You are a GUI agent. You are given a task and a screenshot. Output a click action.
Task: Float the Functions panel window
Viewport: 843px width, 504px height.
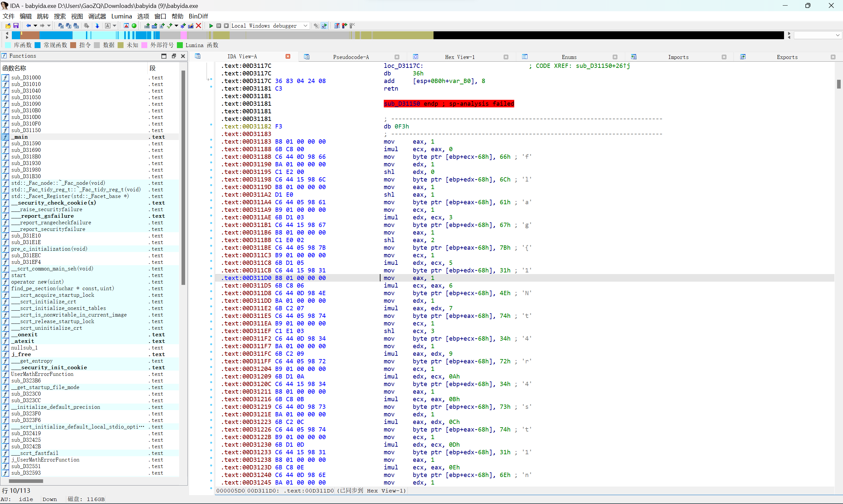[174, 56]
